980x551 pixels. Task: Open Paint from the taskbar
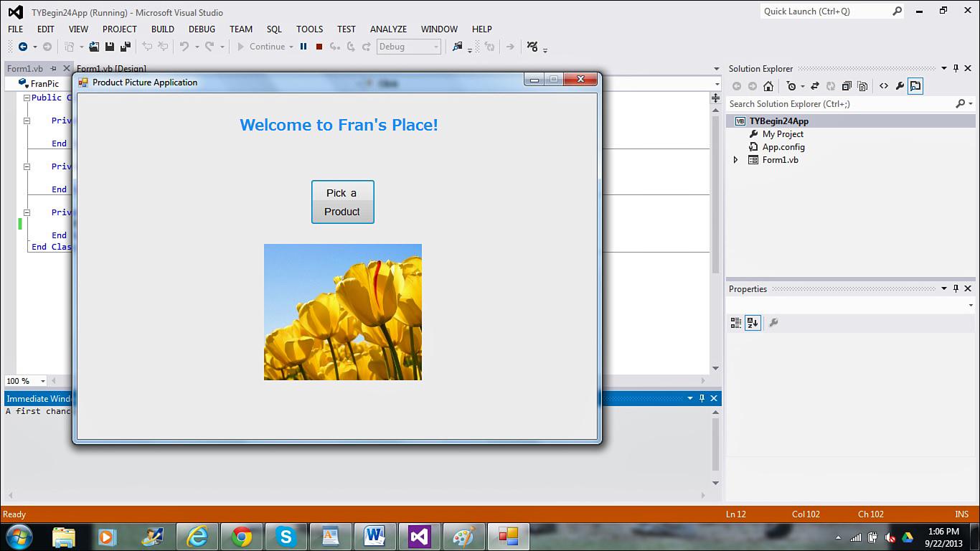pos(463,537)
